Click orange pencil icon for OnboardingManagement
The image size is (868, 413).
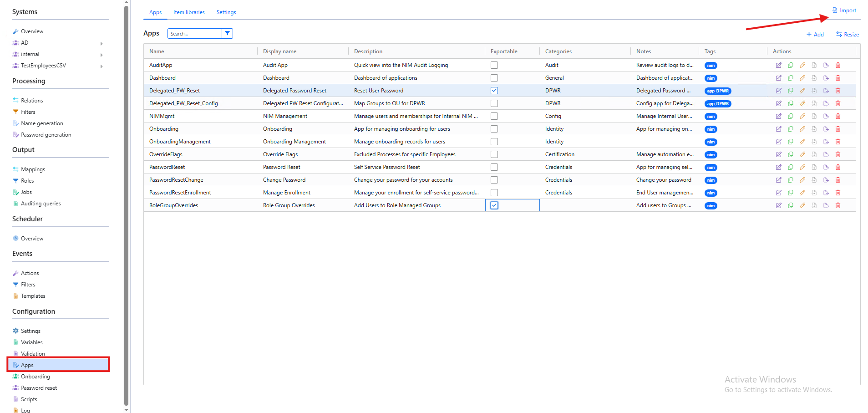pyautogui.click(x=802, y=142)
